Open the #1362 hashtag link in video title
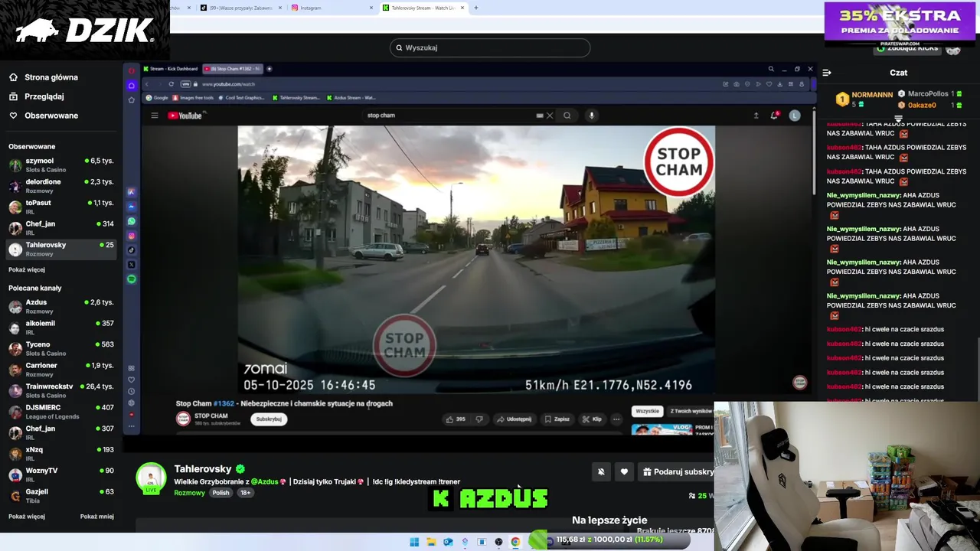Viewport: 980px width, 551px height. 224,404
